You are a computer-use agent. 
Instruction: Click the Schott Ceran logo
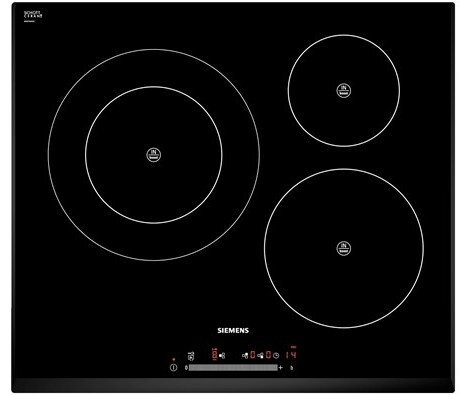coord(33,15)
